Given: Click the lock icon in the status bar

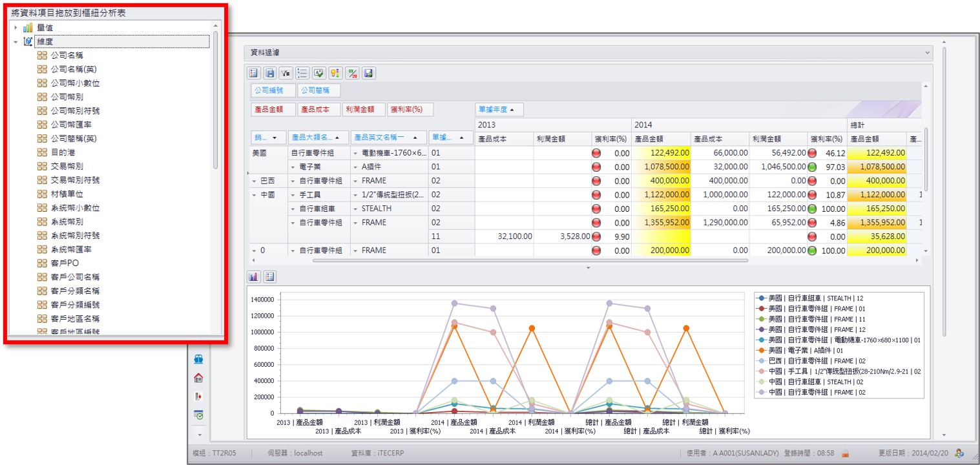Looking at the screenshot, I should [845, 453].
